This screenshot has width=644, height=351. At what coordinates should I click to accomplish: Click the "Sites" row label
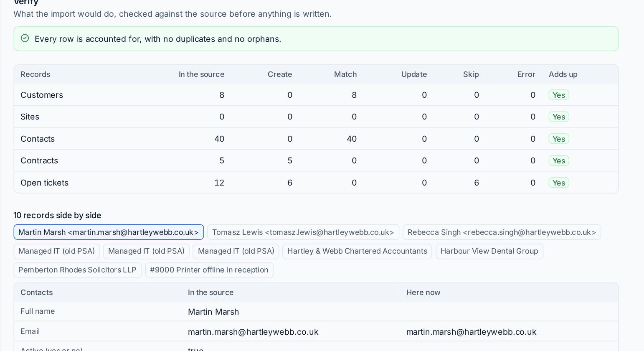coord(30,117)
